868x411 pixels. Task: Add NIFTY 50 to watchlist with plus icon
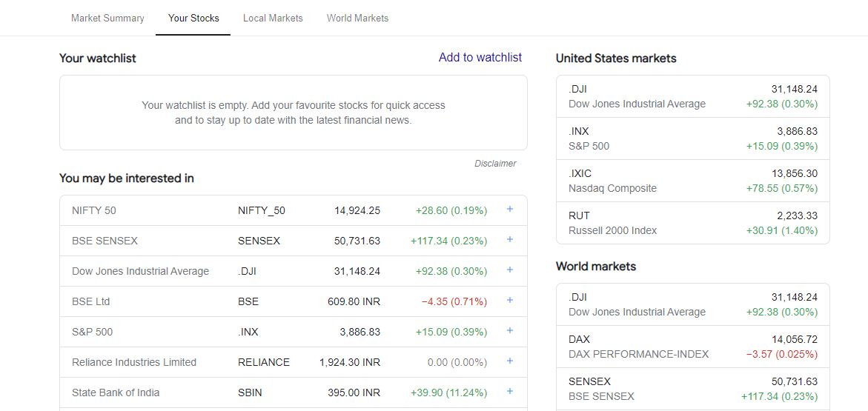[x=510, y=209]
